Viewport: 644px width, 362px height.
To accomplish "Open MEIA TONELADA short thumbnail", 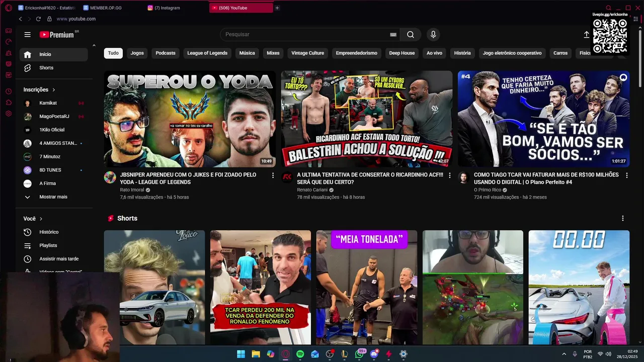I will [x=367, y=287].
